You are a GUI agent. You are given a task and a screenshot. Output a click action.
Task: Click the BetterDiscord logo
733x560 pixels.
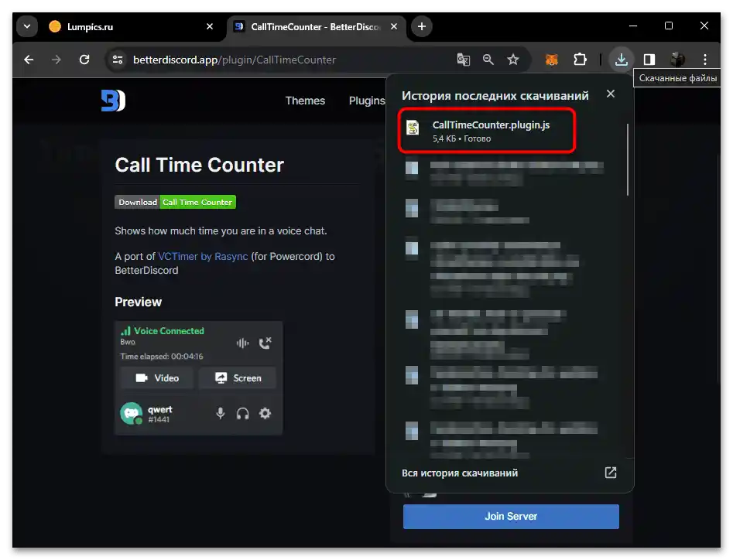[113, 101]
